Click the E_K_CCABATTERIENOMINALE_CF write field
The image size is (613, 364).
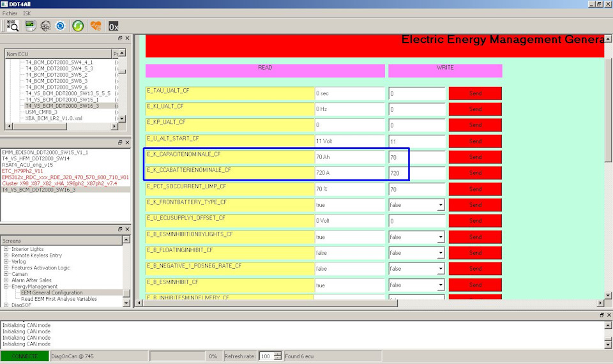click(417, 173)
